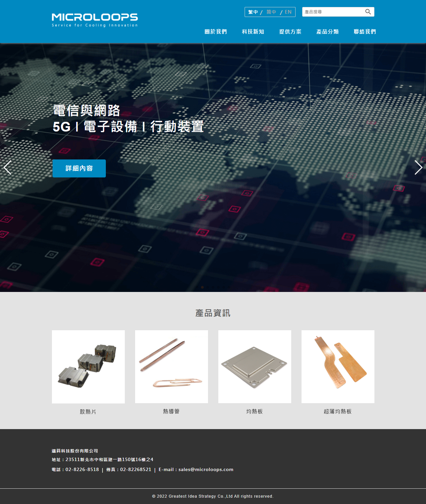The image size is (426, 504).
Task: Advance to the next banner slide arrow
Action: click(x=418, y=167)
